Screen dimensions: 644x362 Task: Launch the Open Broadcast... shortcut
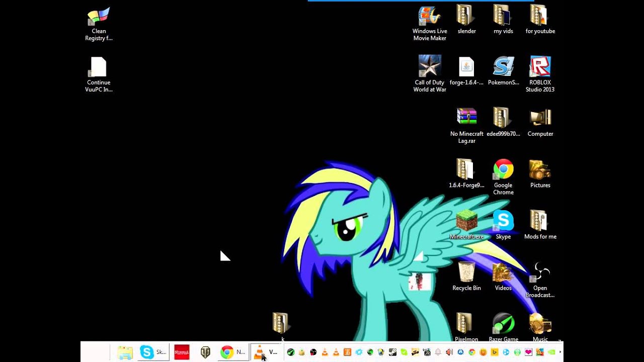click(540, 280)
